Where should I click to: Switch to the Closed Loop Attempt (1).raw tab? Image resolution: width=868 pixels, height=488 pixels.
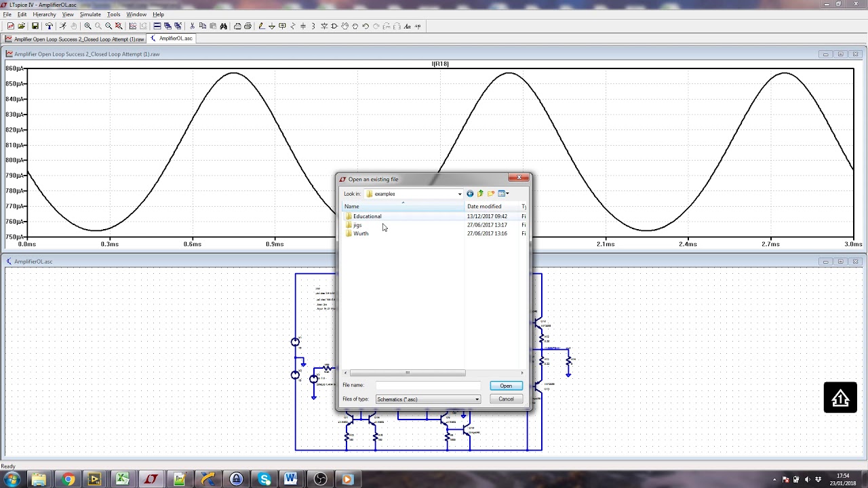75,39
